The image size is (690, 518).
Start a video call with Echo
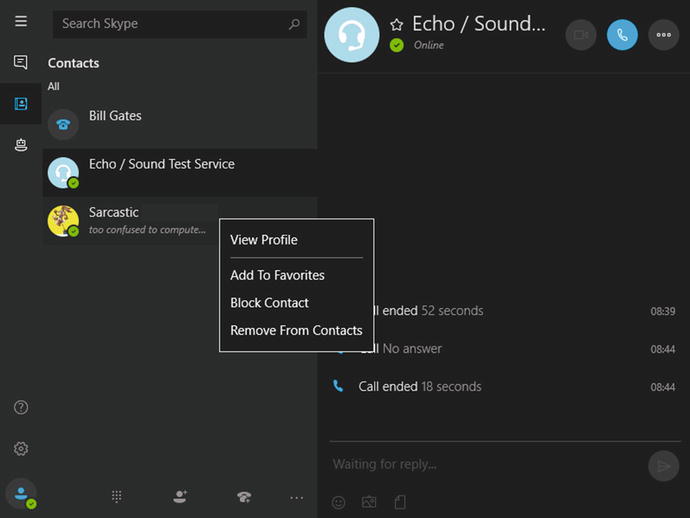click(581, 35)
